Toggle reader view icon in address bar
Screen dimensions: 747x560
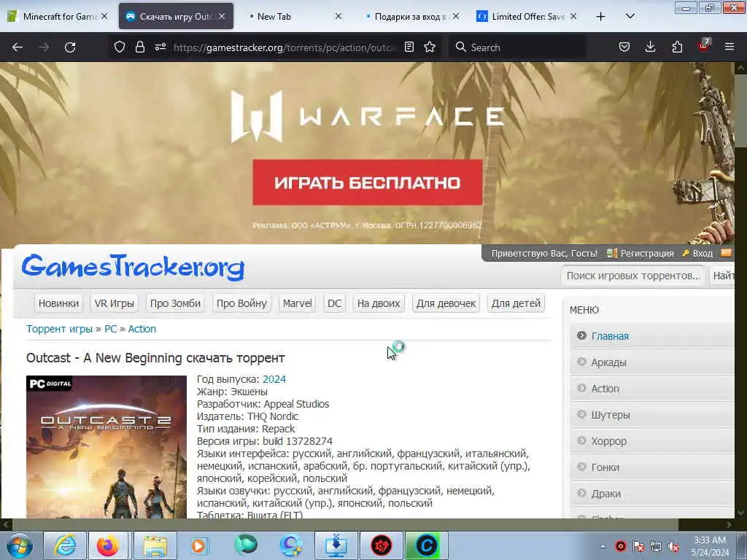pyautogui.click(x=409, y=47)
